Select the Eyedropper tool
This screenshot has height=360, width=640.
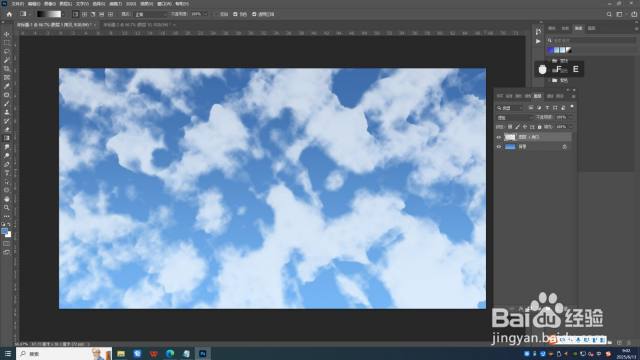click(7, 86)
